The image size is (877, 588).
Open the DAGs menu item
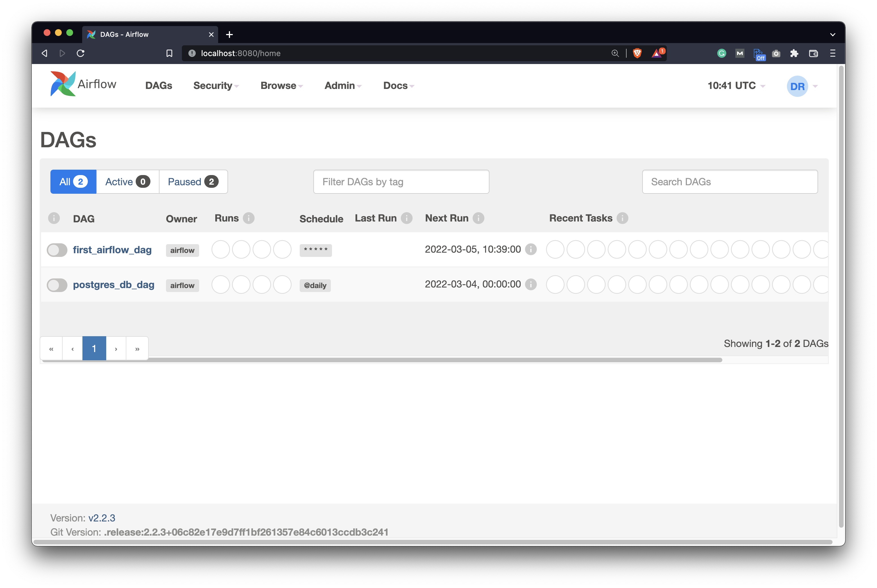pos(159,86)
